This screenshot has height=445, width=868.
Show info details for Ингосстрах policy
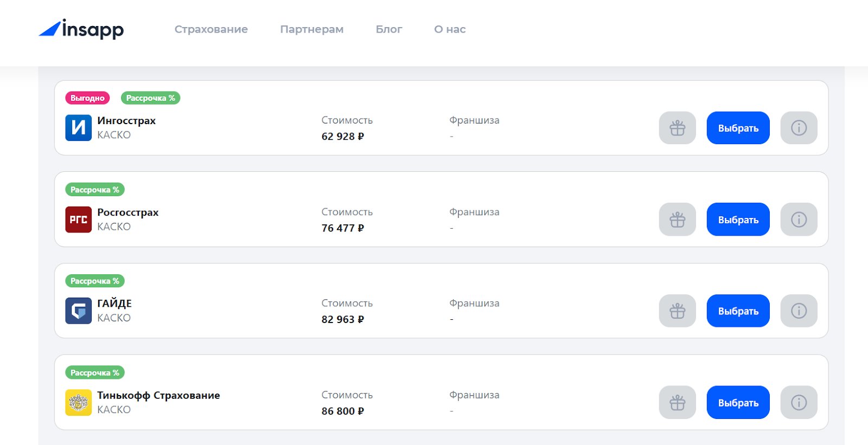coord(799,128)
